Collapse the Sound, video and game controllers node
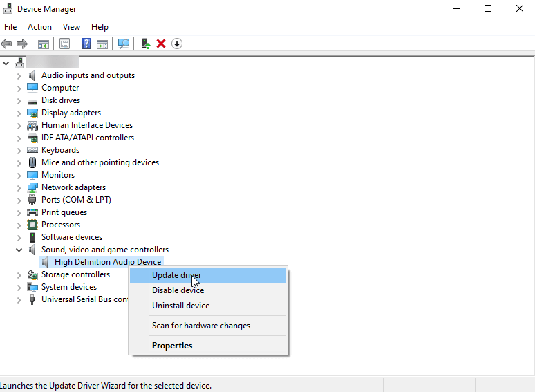Image resolution: width=535 pixels, height=392 pixels. (x=19, y=250)
